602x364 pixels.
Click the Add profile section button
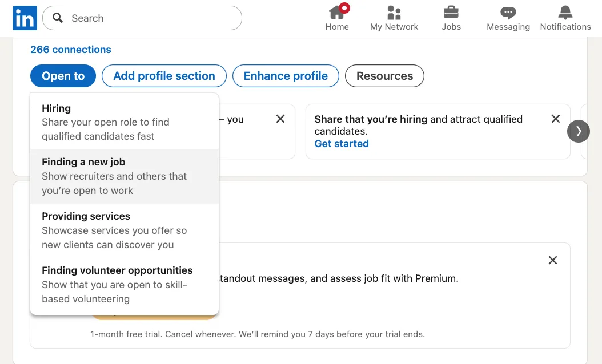pos(164,76)
